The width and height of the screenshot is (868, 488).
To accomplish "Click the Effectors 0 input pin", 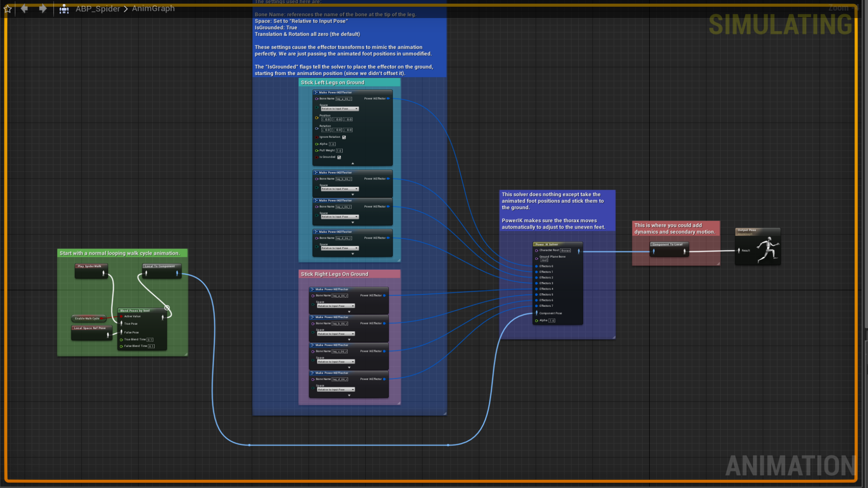I will pyautogui.click(x=537, y=266).
